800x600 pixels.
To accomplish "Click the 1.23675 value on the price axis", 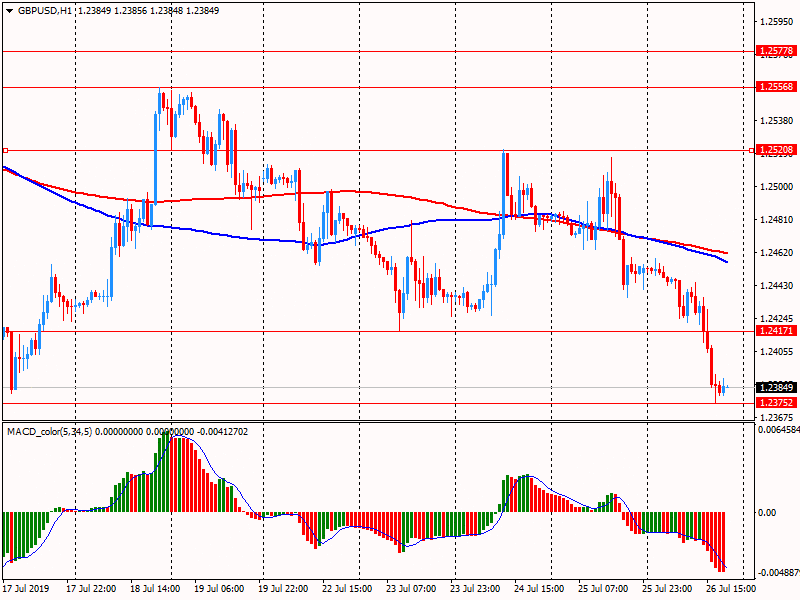I will (777, 417).
